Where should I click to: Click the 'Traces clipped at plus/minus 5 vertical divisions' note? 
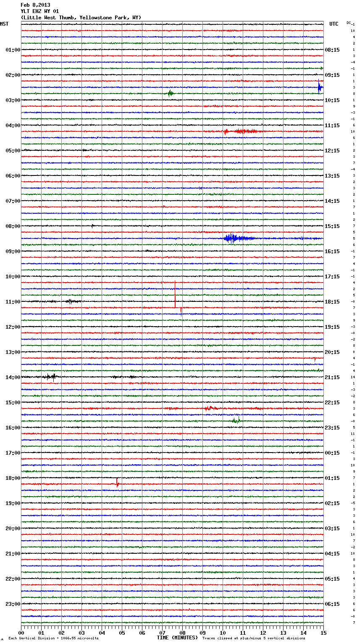(254, 638)
